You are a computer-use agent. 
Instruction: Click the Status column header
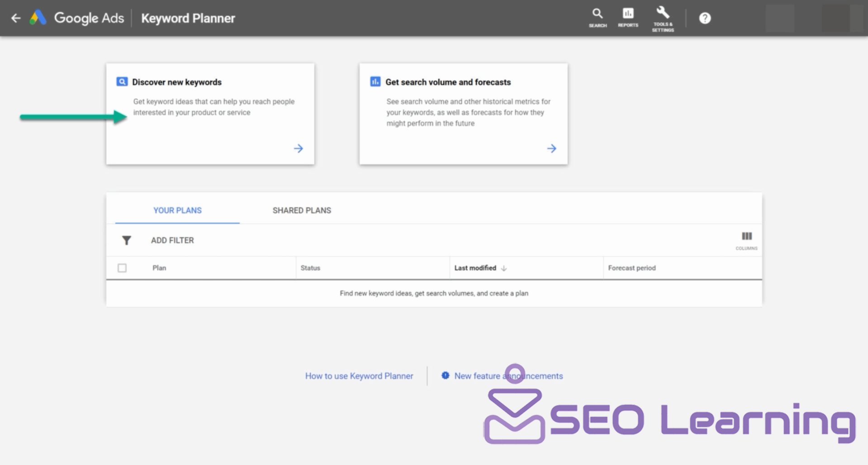point(310,268)
